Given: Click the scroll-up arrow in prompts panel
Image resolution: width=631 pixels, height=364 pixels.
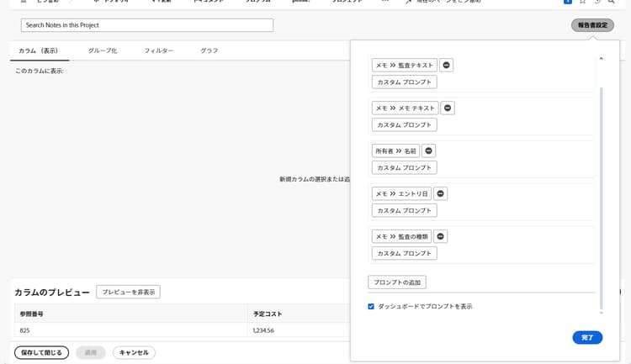Looking at the screenshot, I should pos(602,59).
